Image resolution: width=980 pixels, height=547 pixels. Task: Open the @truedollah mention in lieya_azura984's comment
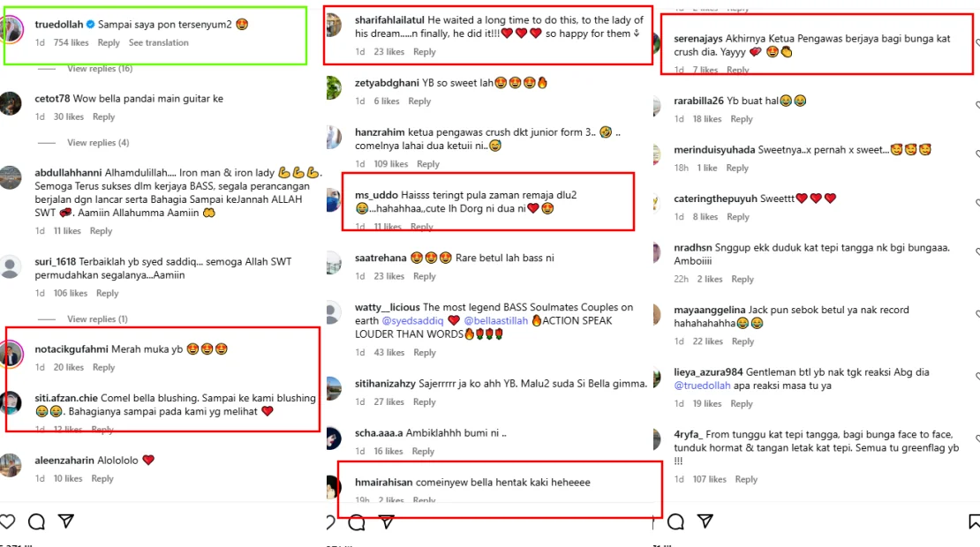pyautogui.click(x=702, y=386)
